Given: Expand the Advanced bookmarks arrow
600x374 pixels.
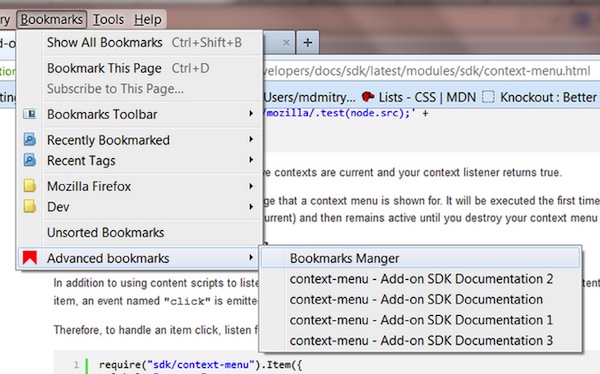Looking at the screenshot, I should [251, 258].
